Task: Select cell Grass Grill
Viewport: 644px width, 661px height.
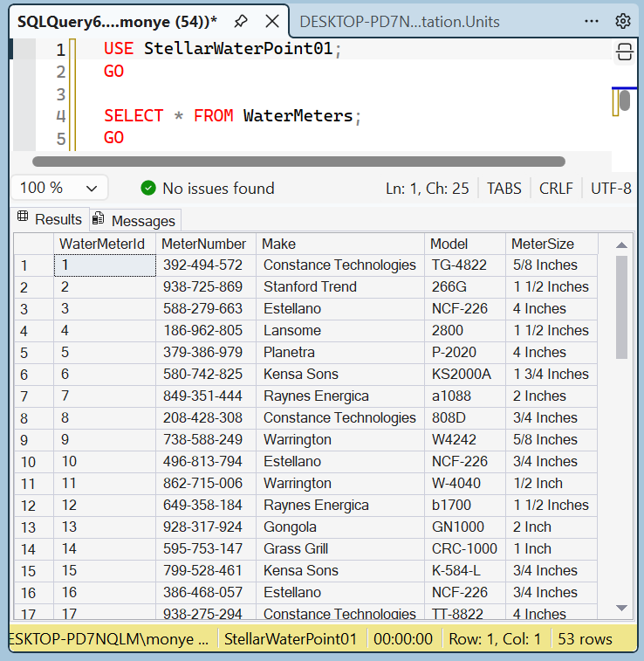Action: pyautogui.click(x=340, y=549)
